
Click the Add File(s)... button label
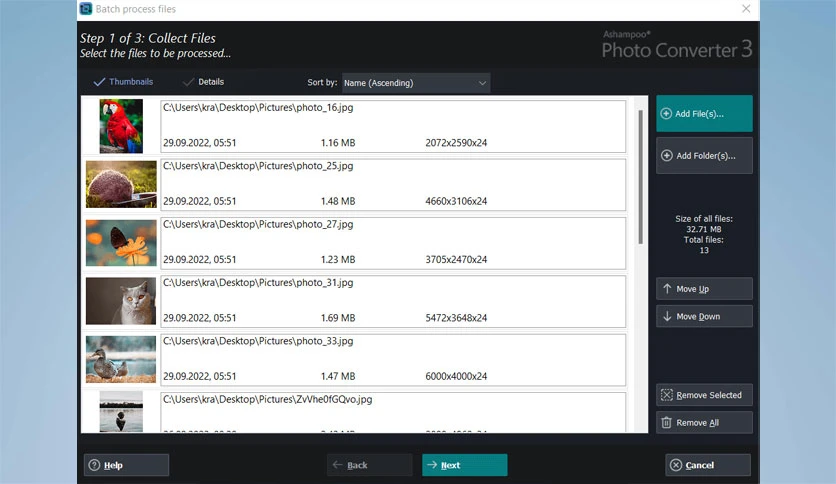[x=700, y=114]
